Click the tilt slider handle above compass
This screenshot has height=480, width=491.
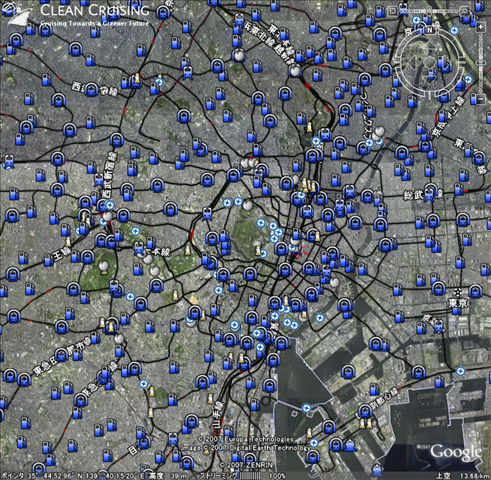428,11
